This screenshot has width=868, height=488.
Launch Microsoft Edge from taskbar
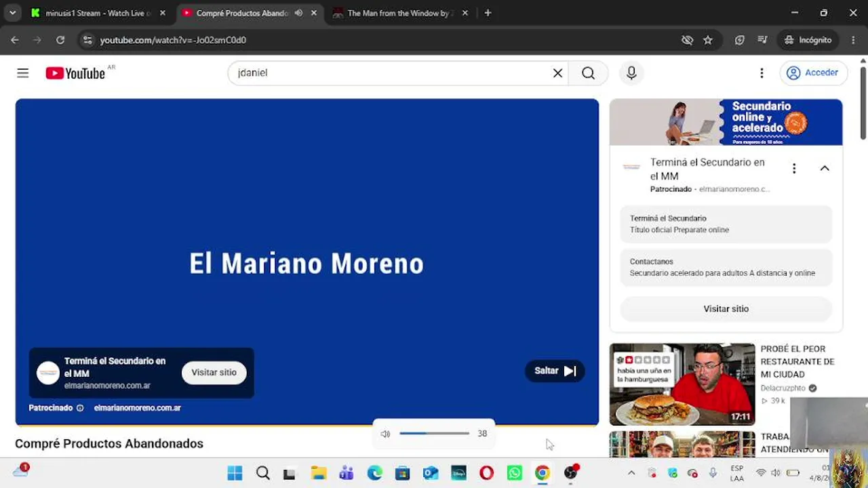click(x=375, y=473)
